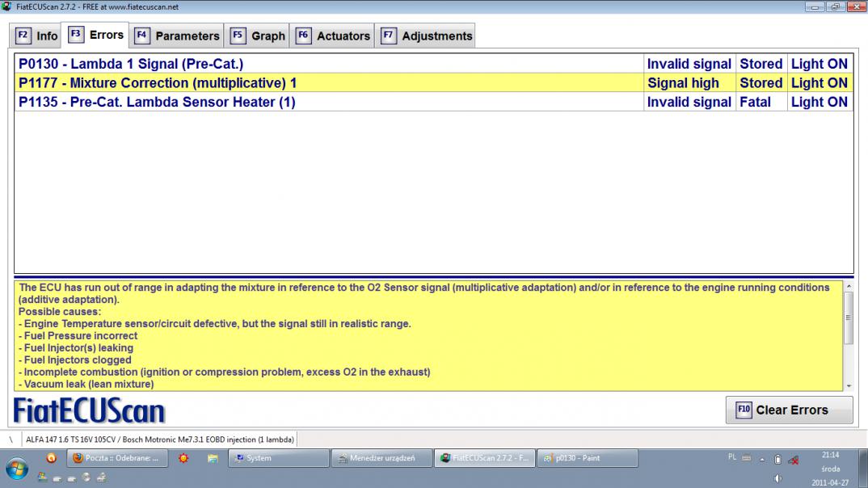Click 'Invalid signal' cell of P1135 row
The width and height of the screenshot is (868, 488).
pos(689,102)
